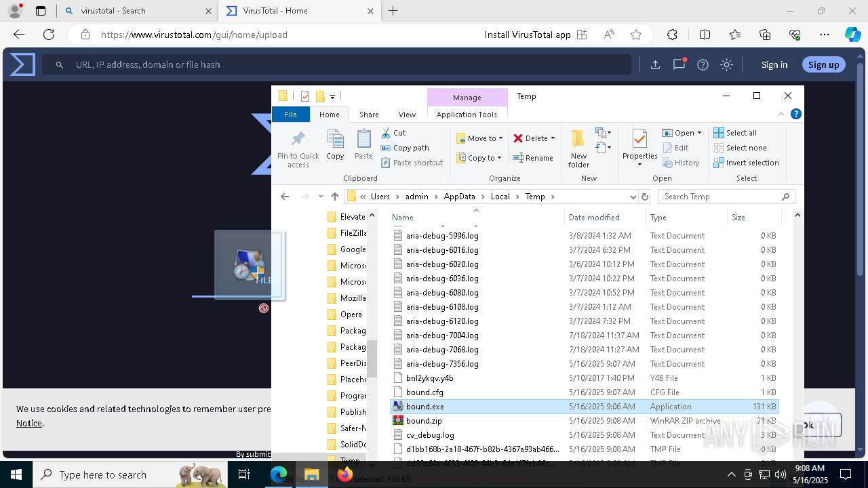Click the Paste ribbon icon
Viewport: 868px width, 488px height.
363,139
